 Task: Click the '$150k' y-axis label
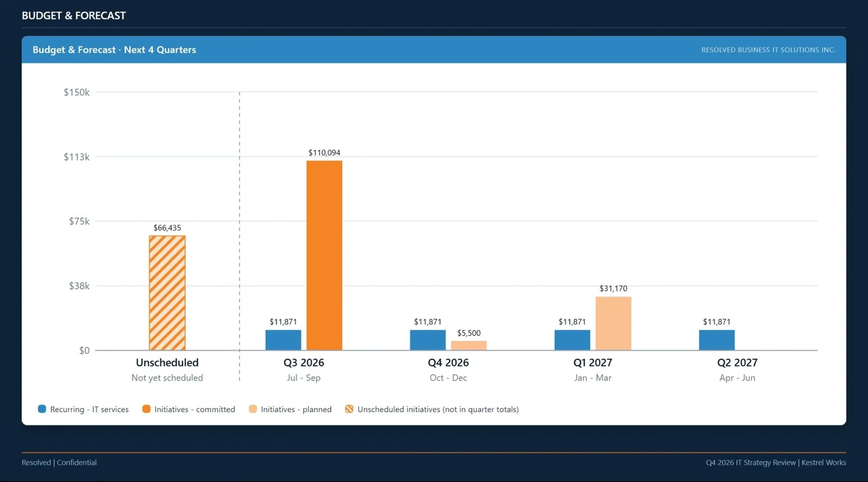(76, 92)
